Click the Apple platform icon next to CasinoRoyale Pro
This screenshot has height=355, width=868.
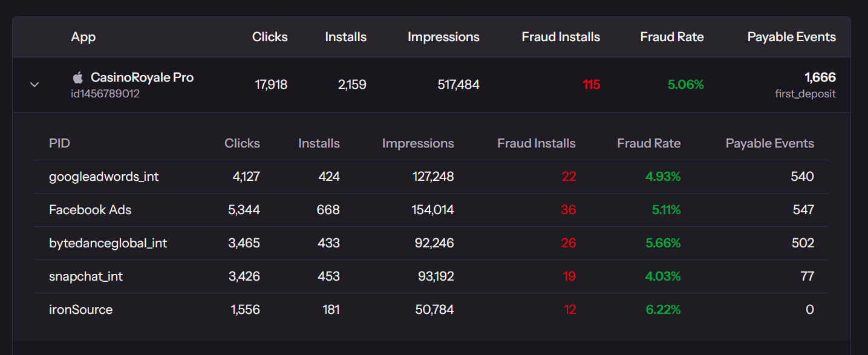tap(77, 77)
